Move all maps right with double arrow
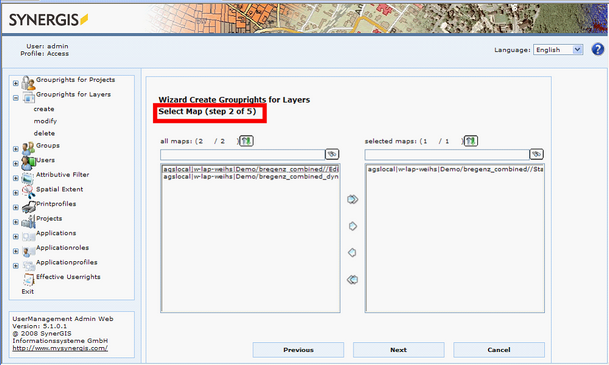 353,200
